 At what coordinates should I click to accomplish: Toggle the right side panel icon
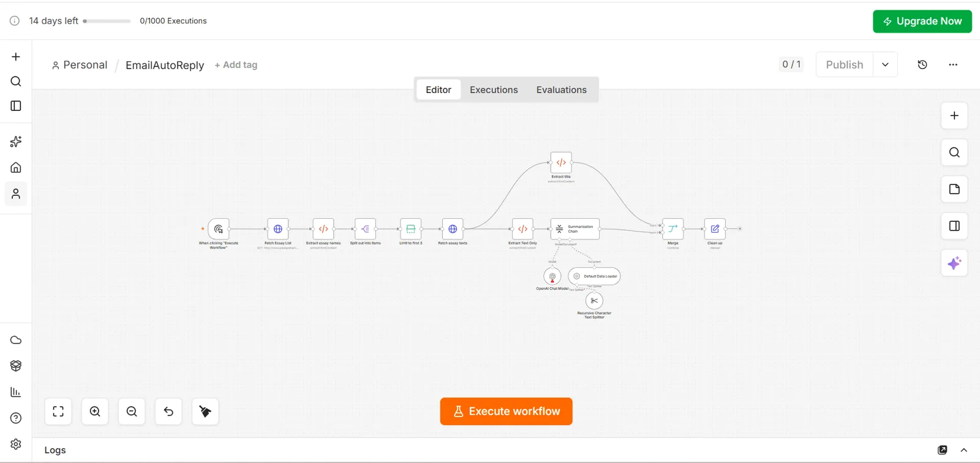[x=954, y=226]
